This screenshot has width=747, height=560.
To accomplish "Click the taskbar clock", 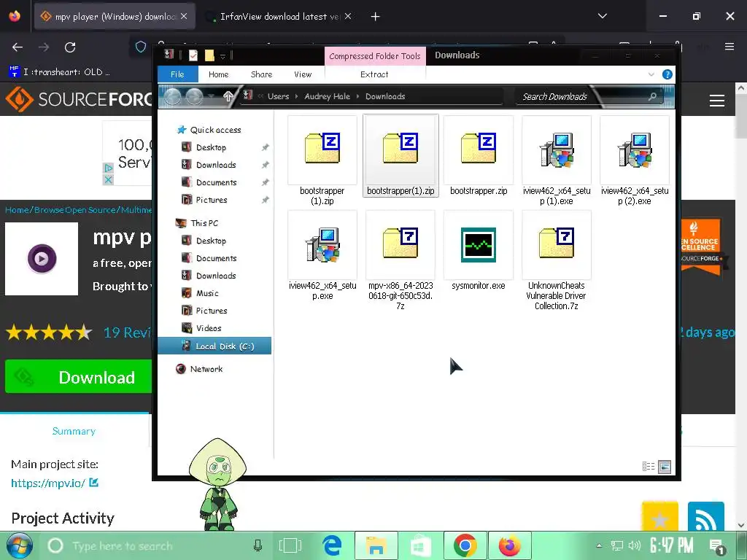I will click(671, 545).
